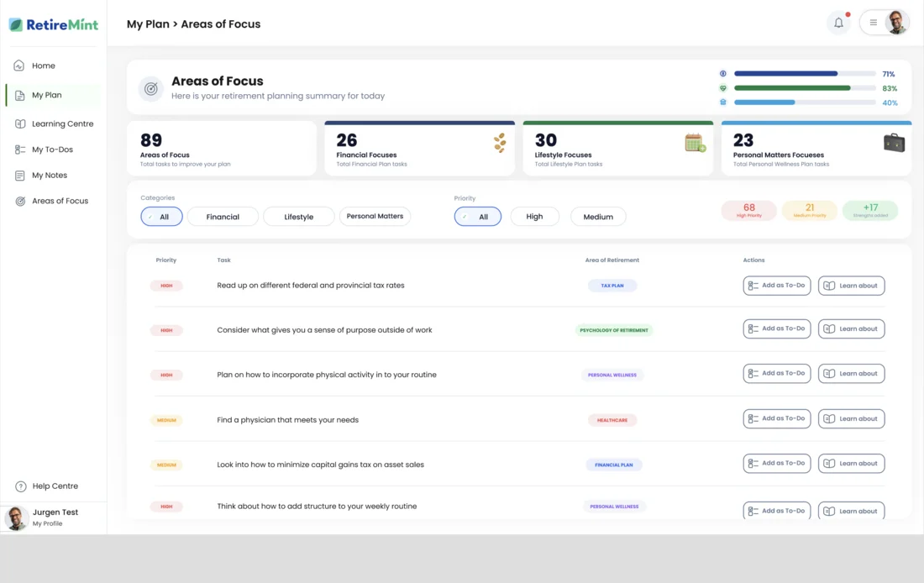Filter priority by High
Image resolution: width=924 pixels, height=583 pixels.
[x=534, y=217]
